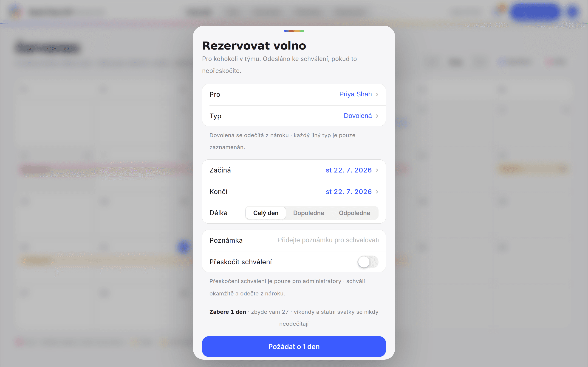
Task: Click the Priya Shah name link
Action: click(355, 94)
